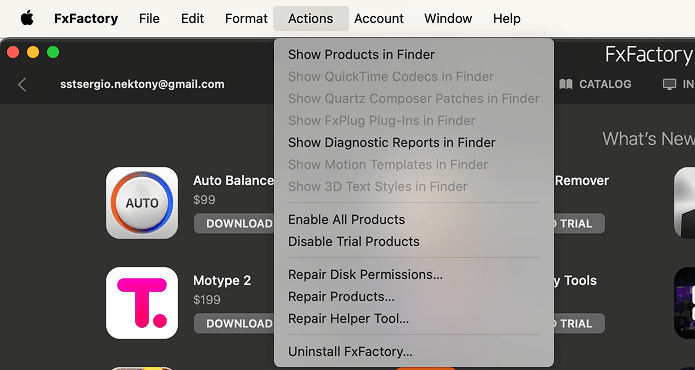Click the account email sstsergio.nektony@gmail.com
Screen dimensions: 695x370
(x=142, y=84)
